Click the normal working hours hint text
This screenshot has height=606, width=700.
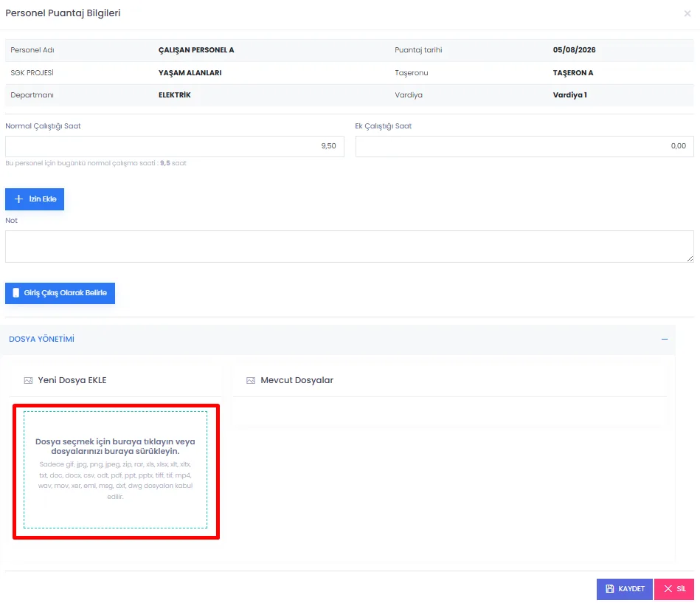click(x=96, y=163)
